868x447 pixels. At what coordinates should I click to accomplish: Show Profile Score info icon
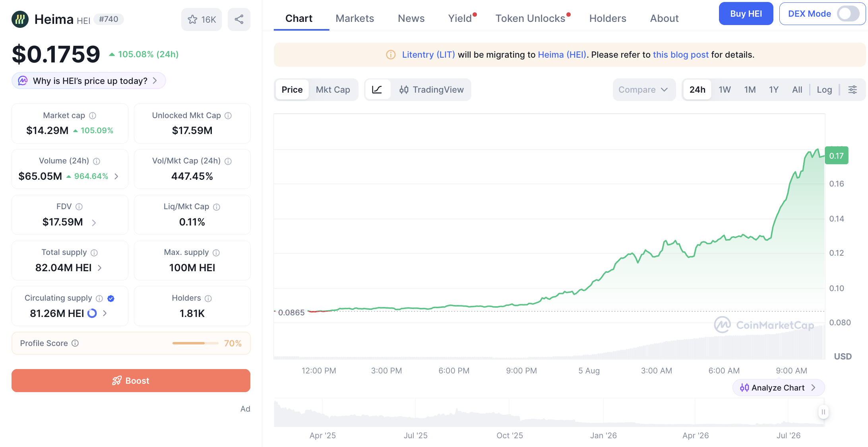coord(75,343)
